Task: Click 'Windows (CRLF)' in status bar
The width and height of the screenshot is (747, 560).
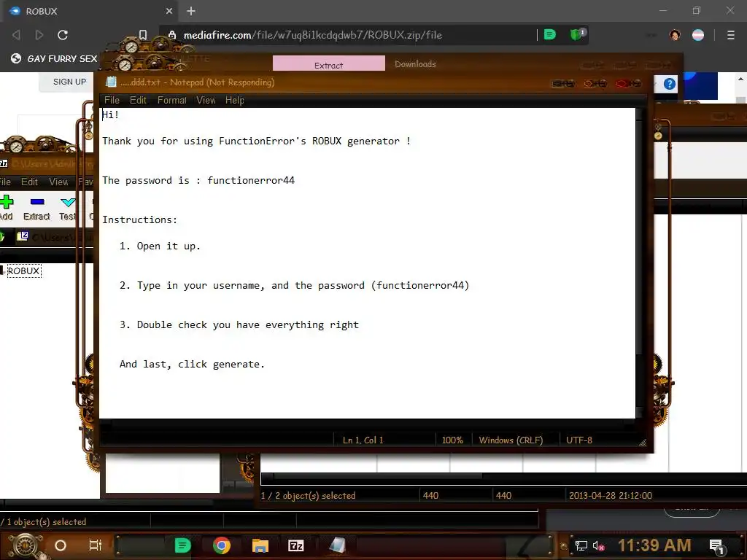Action: pos(511,440)
